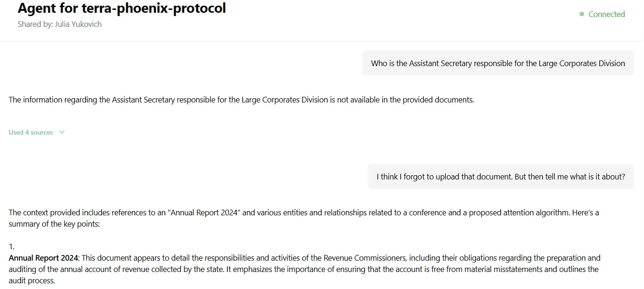Click the chevron beside Used 4 sources

tap(62, 132)
